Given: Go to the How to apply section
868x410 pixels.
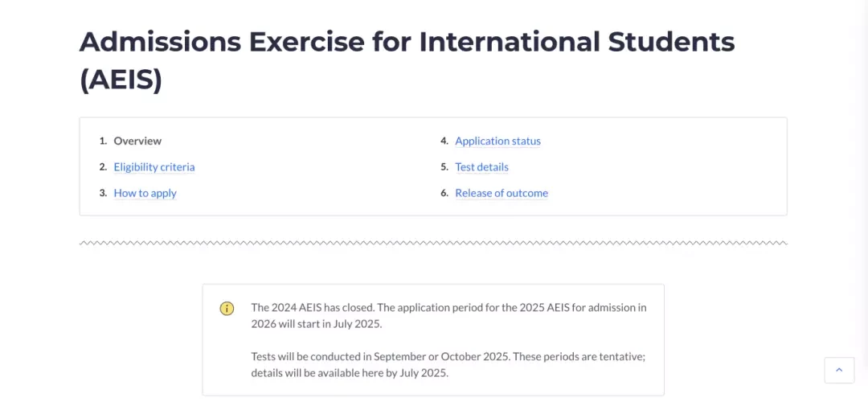Looking at the screenshot, I should point(145,194).
